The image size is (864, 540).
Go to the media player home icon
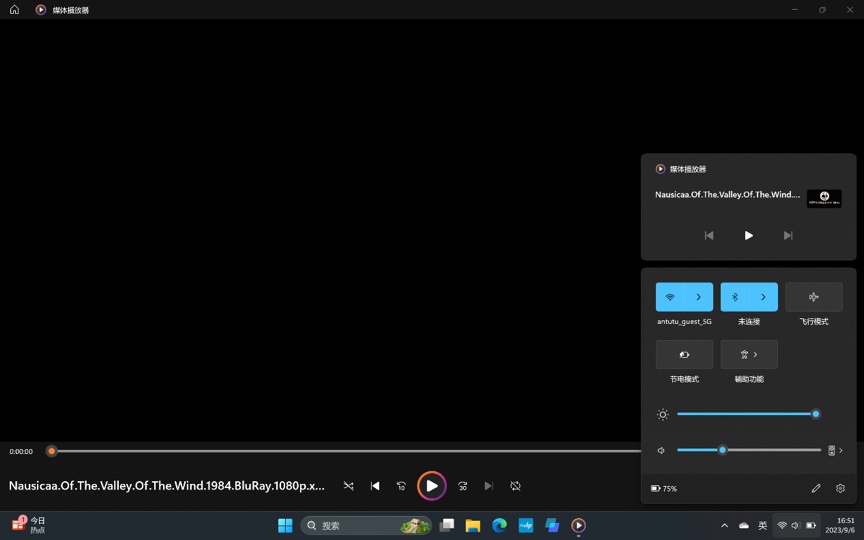(x=14, y=9)
